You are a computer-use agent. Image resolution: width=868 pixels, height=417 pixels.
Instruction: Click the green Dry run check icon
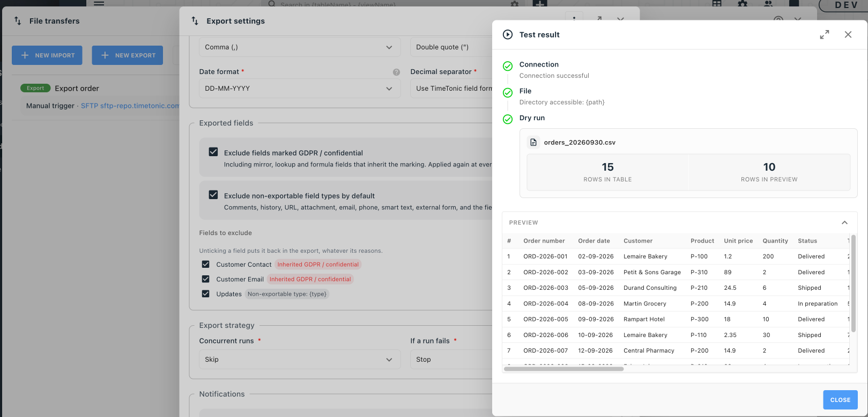coord(508,119)
